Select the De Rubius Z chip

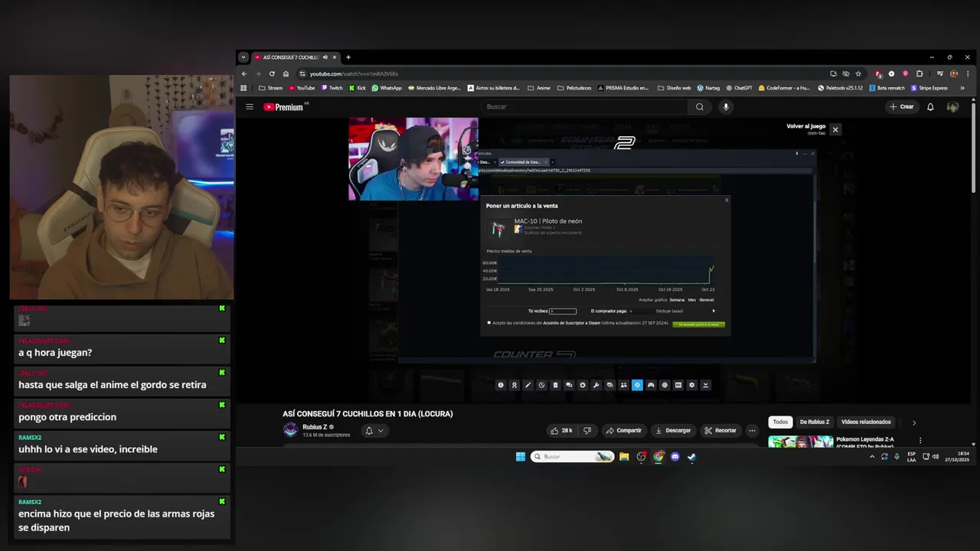click(815, 422)
